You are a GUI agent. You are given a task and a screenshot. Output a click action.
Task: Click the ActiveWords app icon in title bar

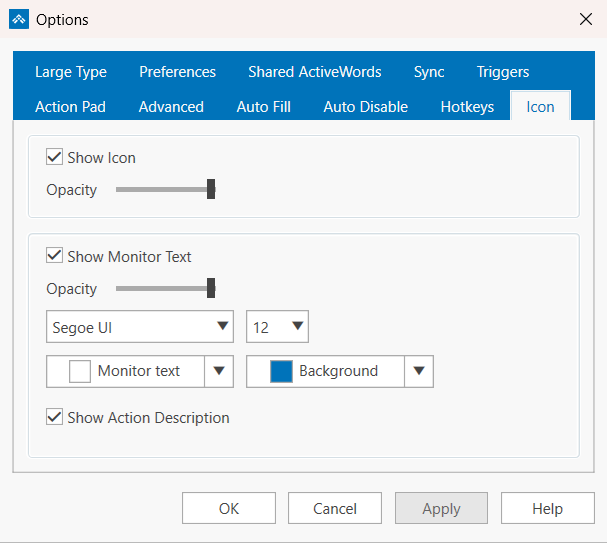pos(19,19)
